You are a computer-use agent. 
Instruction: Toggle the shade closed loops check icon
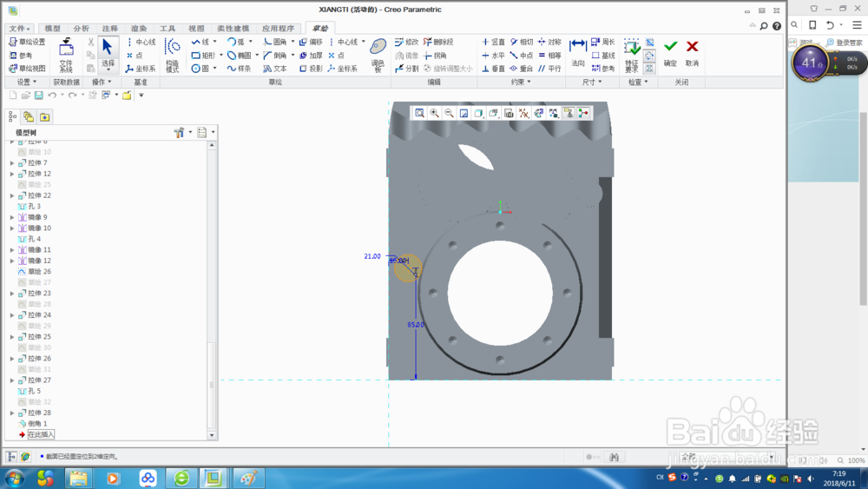[x=650, y=69]
